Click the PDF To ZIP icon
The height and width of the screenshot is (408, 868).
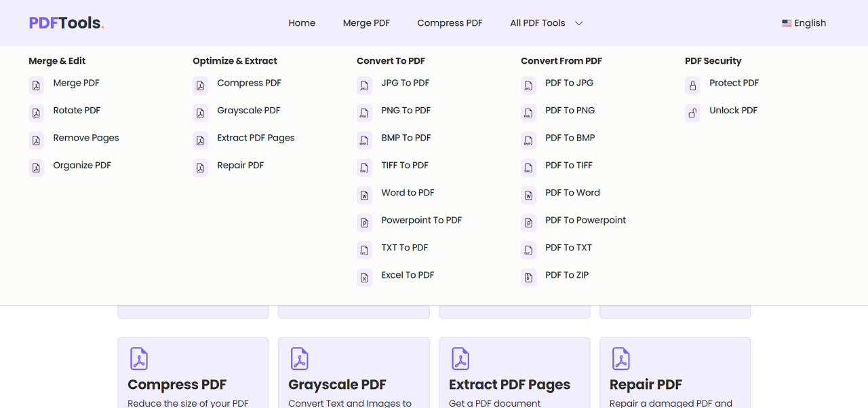[528, 277]
